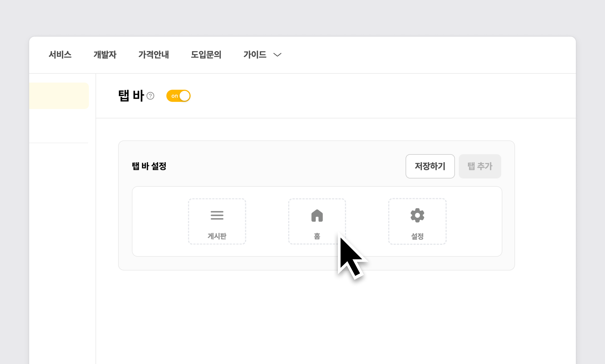605x364 pixels.
Task: Click the 탭 추가 button
Action: coord(480,166)
